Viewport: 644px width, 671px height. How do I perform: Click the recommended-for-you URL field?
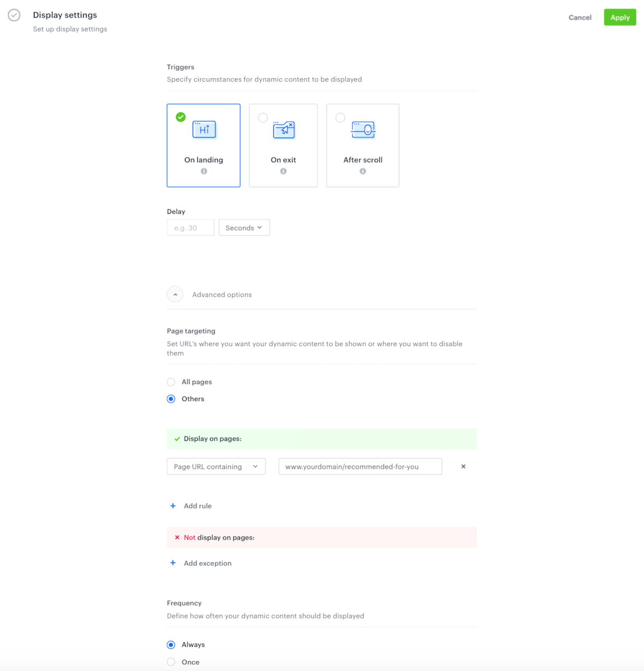tap(359, 466)
